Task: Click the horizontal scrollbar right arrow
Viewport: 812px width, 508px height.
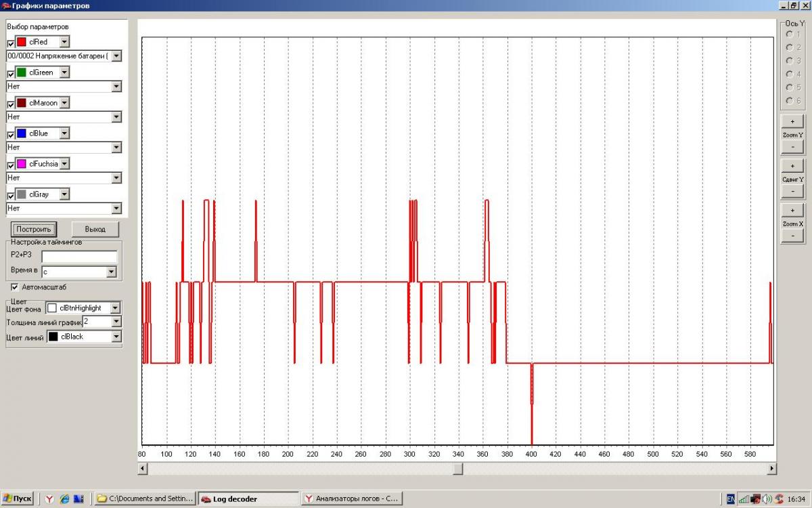Action: point(772,469)
